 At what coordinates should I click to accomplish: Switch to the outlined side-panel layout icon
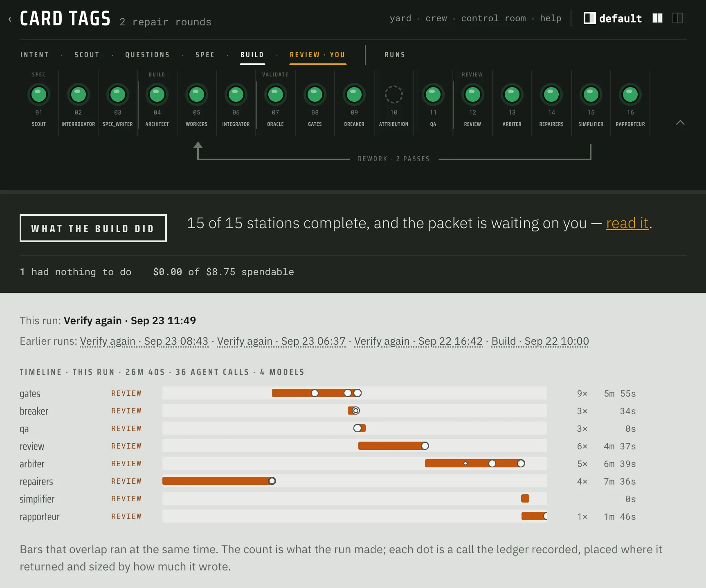click(678, 18)
